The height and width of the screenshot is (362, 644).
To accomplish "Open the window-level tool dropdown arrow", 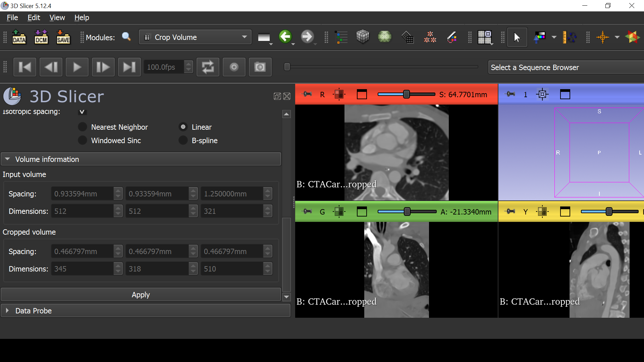I will (x=554, y=37).
